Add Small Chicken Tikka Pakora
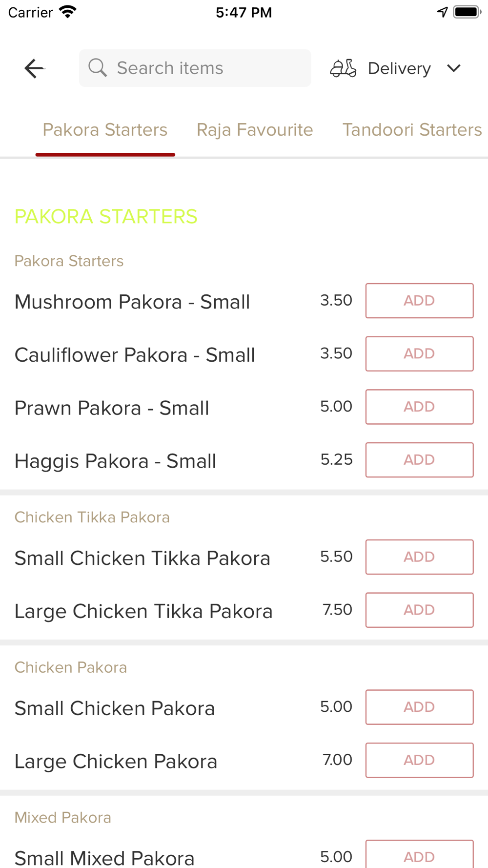 point(419,557)
